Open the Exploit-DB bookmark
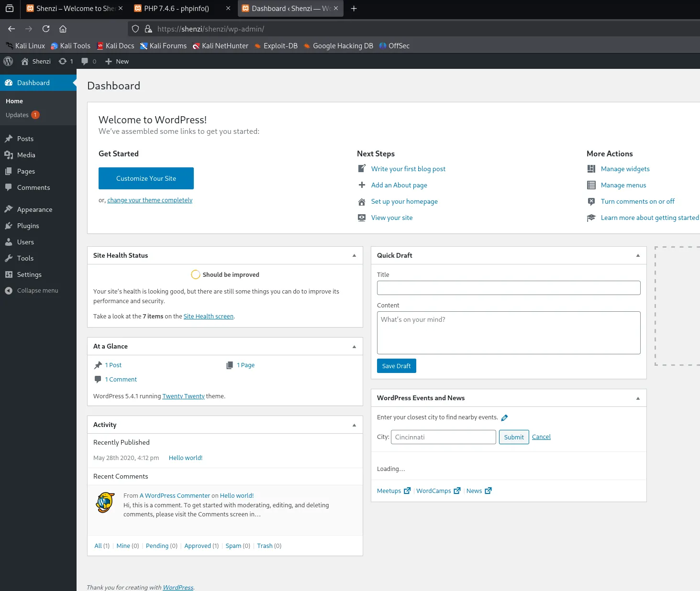The height and width of the screenshot is (591, 700). tap(276, 46)
